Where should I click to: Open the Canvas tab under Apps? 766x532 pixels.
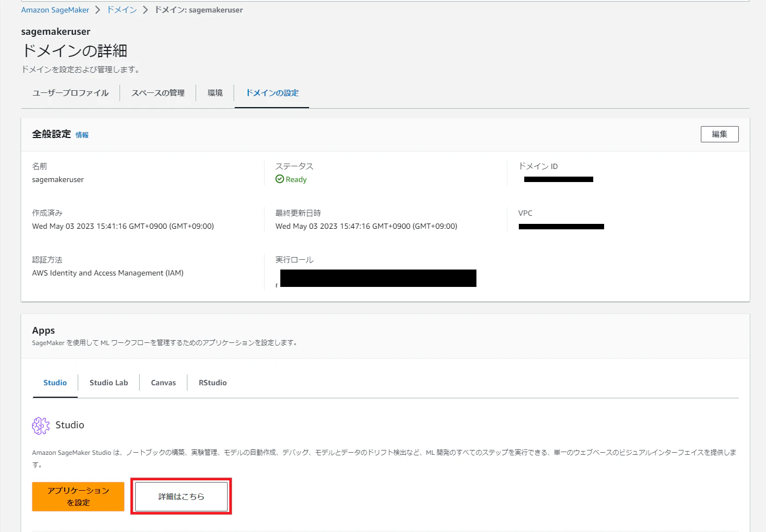(x=163, y=383)
